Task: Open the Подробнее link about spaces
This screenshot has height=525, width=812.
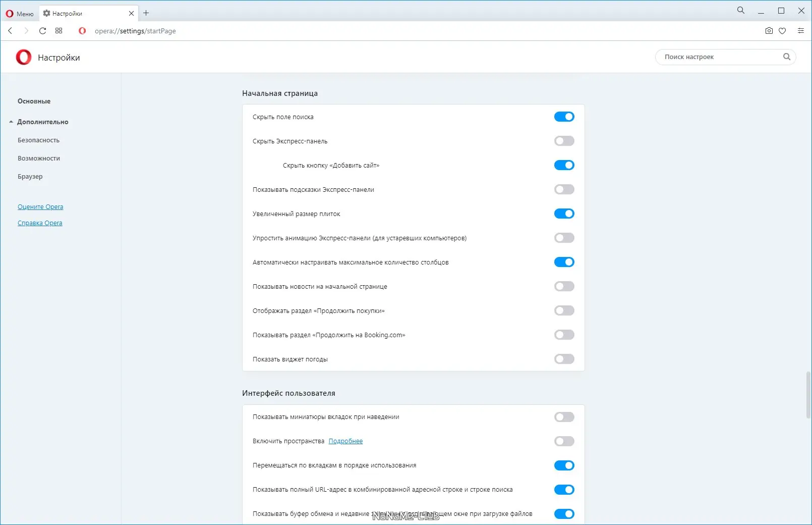Action: point(346,441)
